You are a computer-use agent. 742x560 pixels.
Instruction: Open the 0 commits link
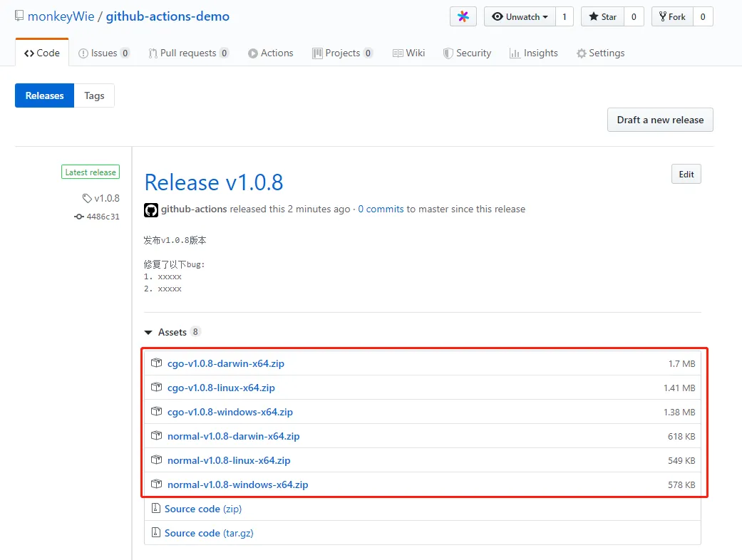[x=381, y=209]
